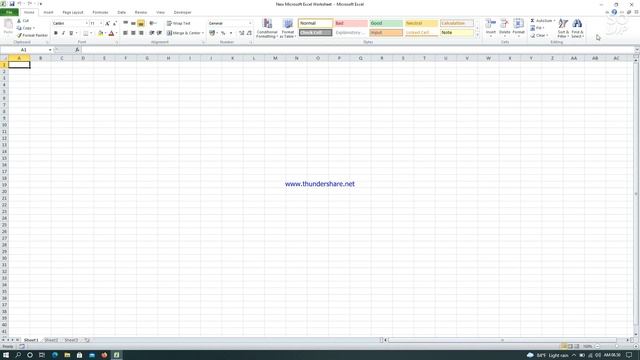Click Format cells icon in Cells group
Image resolution: width=640 pixels, height=360 pixels.
[518, 28]
